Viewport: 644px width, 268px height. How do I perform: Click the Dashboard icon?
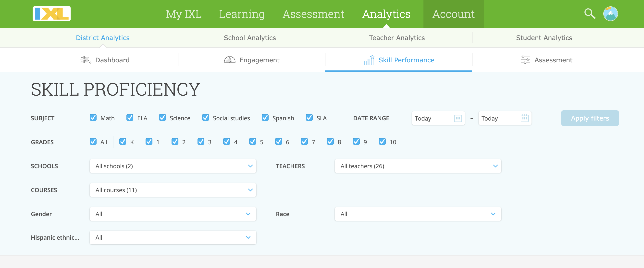85,60
